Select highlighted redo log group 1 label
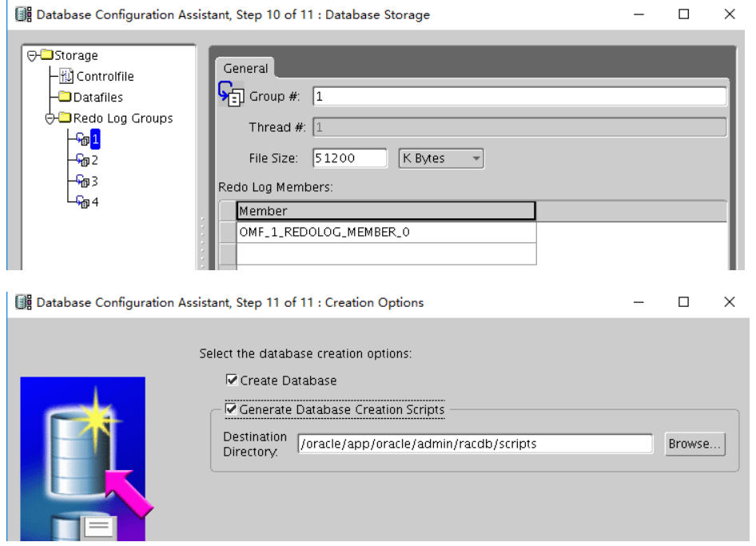Screen dimensions: 756x546 [x=95, y=139]
